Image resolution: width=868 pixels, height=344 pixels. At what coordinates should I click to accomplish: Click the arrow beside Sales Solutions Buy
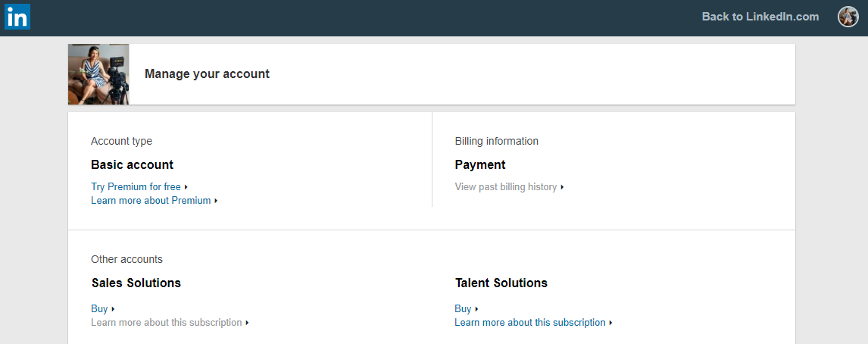click(113, 309)
